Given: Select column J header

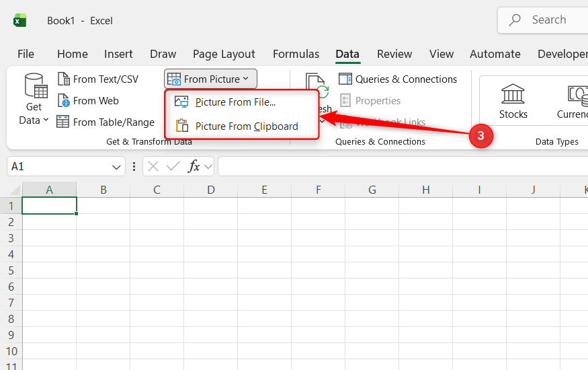Looking at the screenshot, I should tap(534, 190).
